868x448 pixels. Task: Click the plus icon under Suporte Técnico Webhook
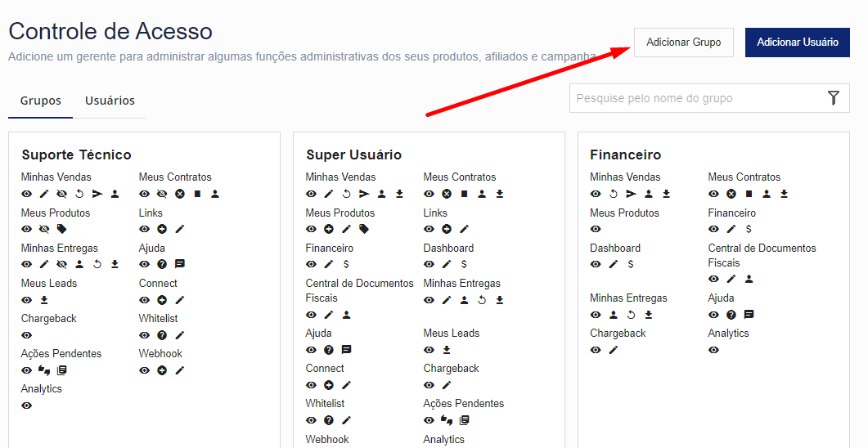pos(162,370)
